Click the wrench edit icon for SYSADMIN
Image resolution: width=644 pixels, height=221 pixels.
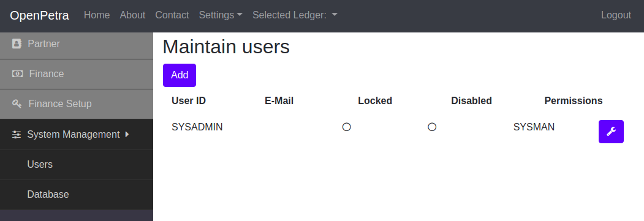611,132
